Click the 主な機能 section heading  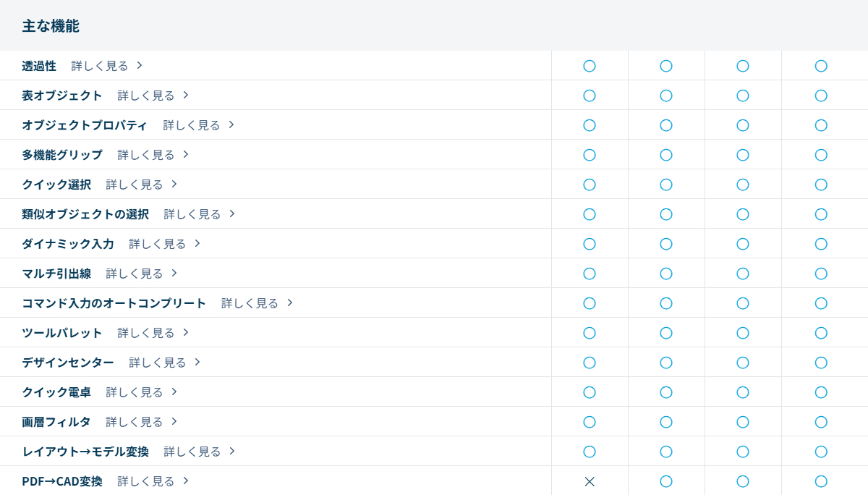pos(51,26)
